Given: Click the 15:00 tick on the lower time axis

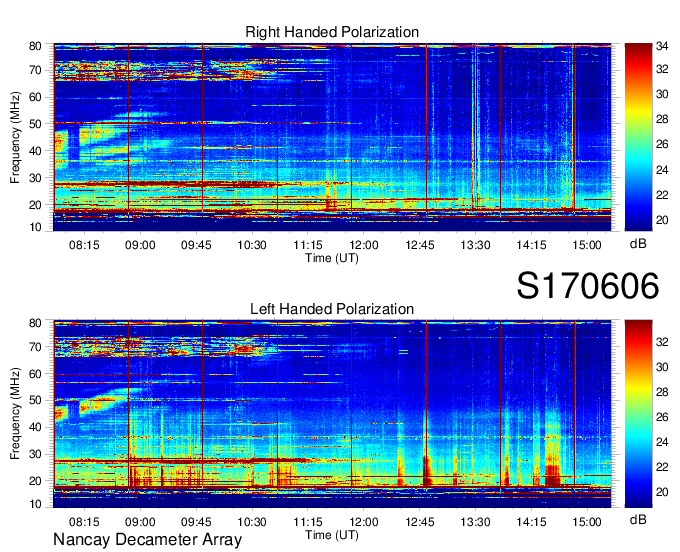Looking at the screenshot, I should click(587, 522).
